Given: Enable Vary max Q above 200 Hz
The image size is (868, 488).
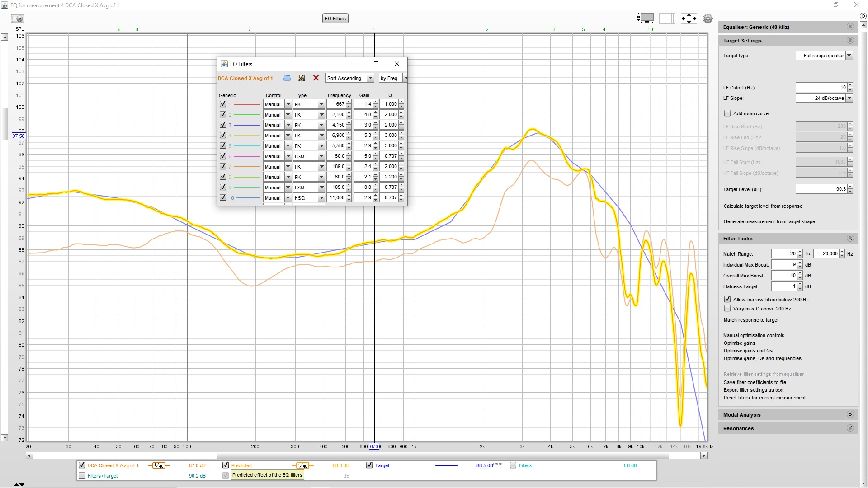Looking at the screenshot, I should tap(727, 309).
